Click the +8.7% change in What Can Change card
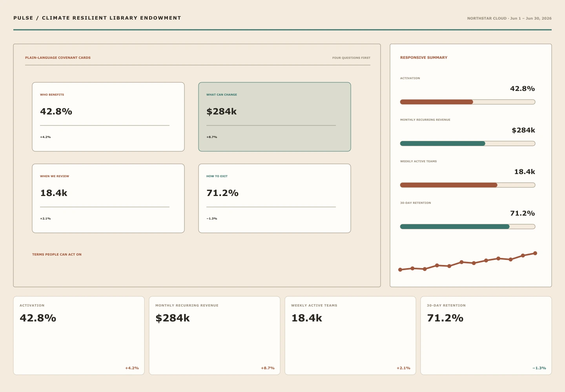Viewport: 565px width, 392px height. click(x=211, y=137)
